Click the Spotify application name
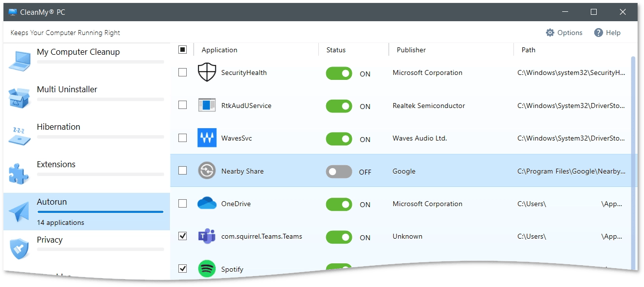 point(233,269)
